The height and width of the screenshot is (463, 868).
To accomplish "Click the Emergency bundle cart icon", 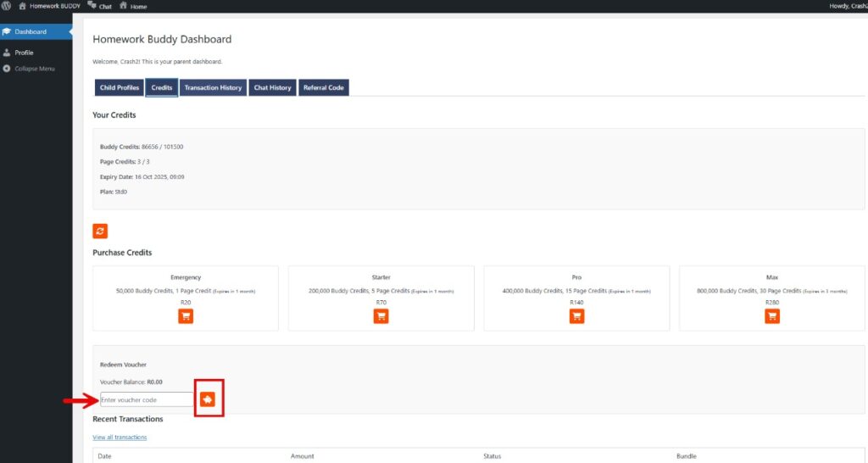I will pos(186,315).
